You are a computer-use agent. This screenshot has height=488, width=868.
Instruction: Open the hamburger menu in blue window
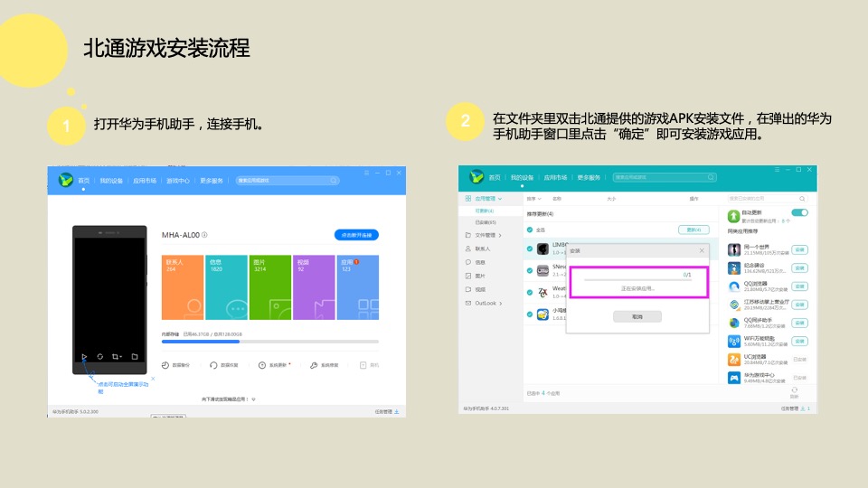(366, 174)
